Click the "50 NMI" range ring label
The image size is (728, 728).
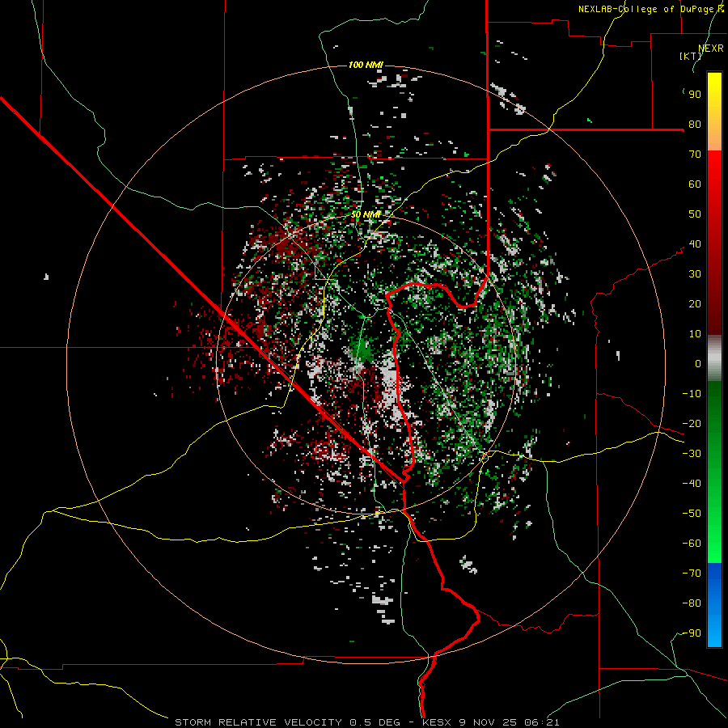(x=366, y=214)
